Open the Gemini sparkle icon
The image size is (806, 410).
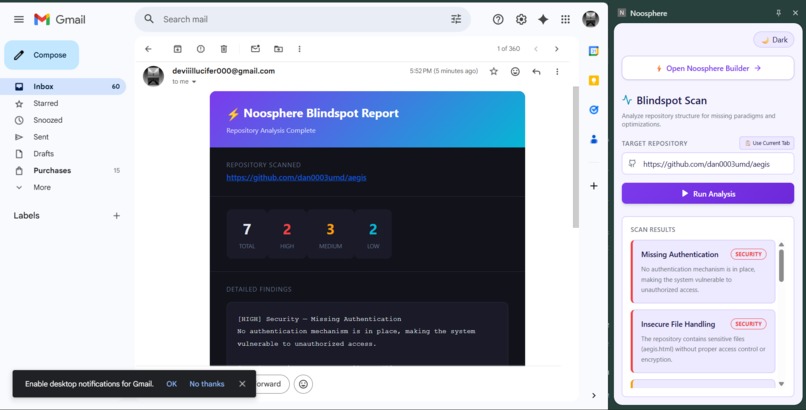[543, 20]
